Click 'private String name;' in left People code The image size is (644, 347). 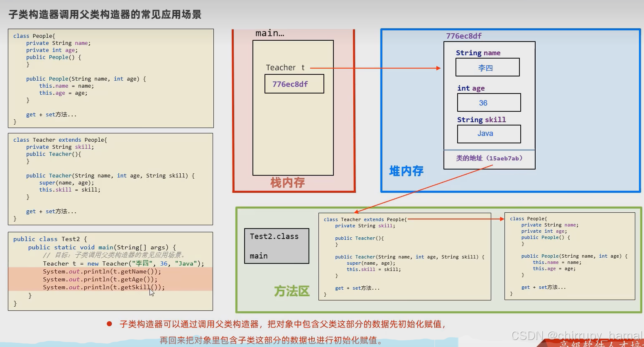(58, 43)
